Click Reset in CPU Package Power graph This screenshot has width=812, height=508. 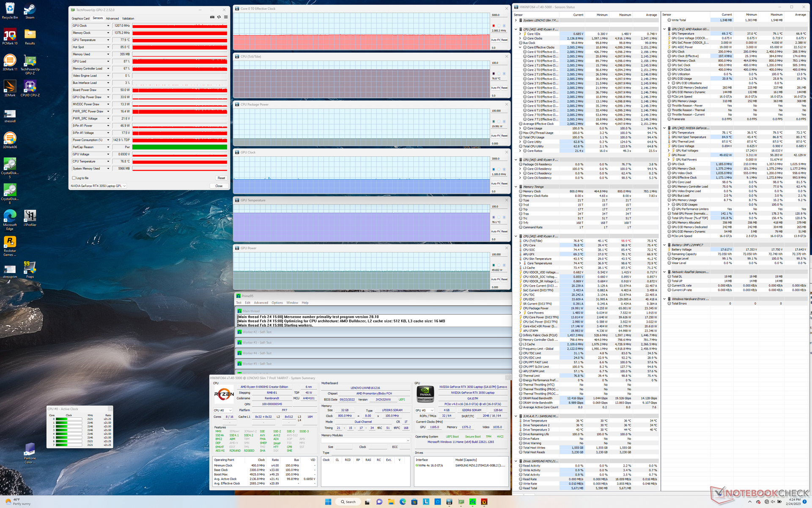[x=505, y=136]
